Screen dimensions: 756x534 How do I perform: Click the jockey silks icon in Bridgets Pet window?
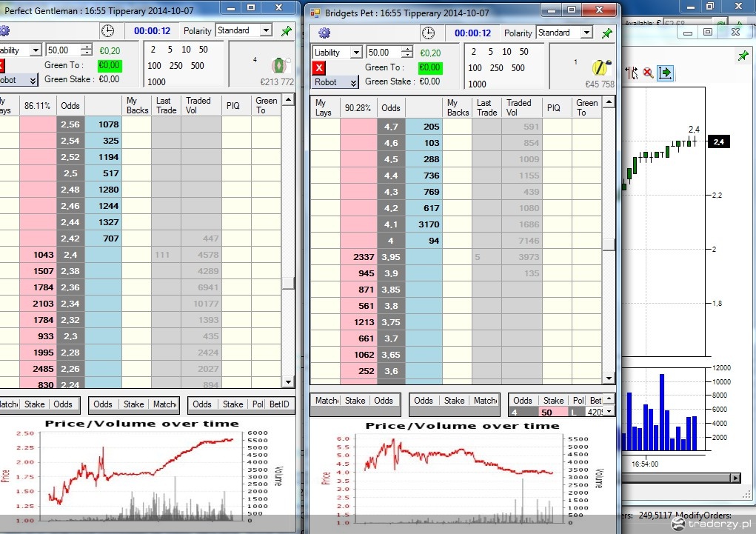[x=601, y=67]
